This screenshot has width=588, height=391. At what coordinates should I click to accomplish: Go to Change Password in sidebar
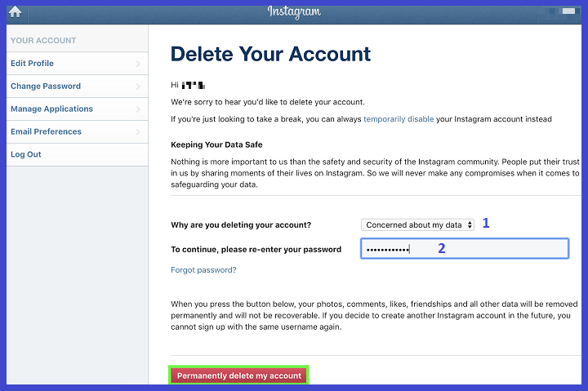coord(46,87)
